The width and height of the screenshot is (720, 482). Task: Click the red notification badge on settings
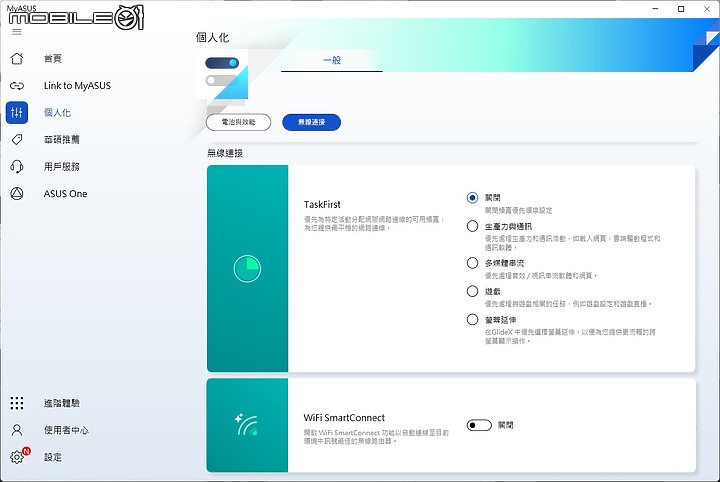26,451
